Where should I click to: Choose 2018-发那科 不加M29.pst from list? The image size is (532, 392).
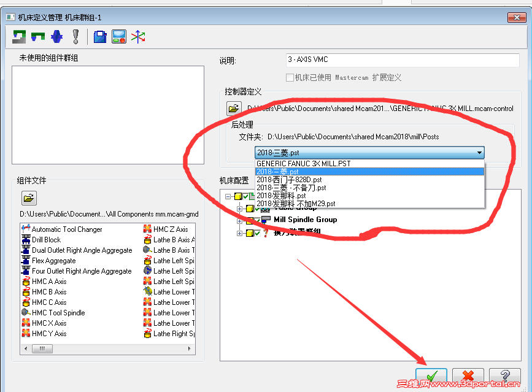point(369,204)
